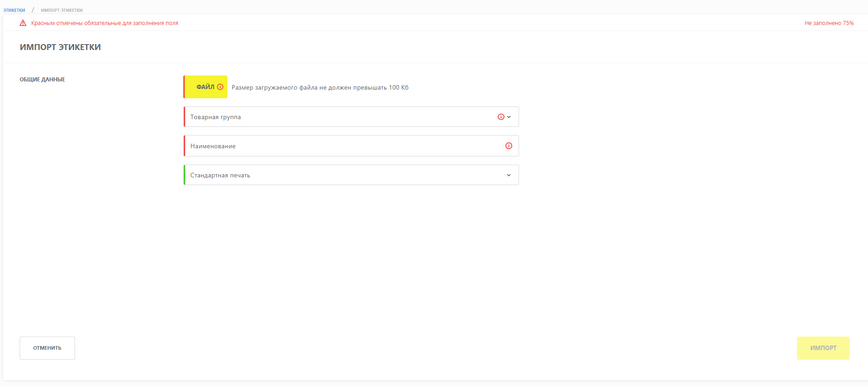Click the breadcrumb slash separator

point(33,10)
